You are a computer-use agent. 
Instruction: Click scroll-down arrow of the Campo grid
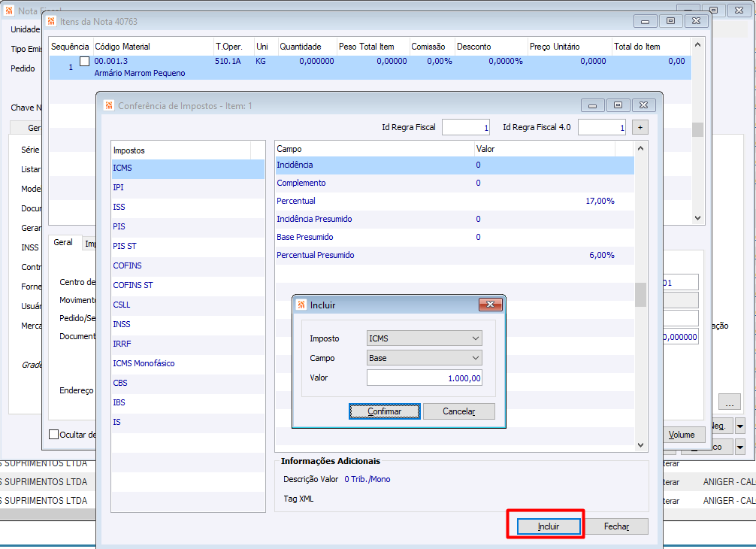tap(640, 445)
